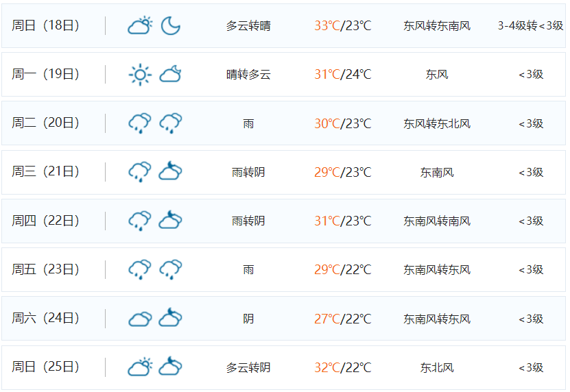This screenshot has width=570, height=392.
Task: Click the second rain icon for 周五 23日
Action: (x=171, y=269)
